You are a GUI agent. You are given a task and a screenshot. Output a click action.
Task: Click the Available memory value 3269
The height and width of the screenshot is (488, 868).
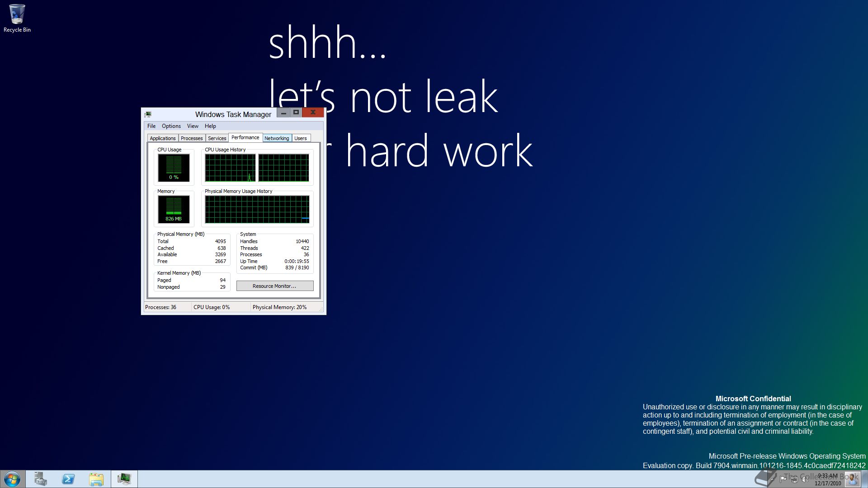tap(220, 254)
